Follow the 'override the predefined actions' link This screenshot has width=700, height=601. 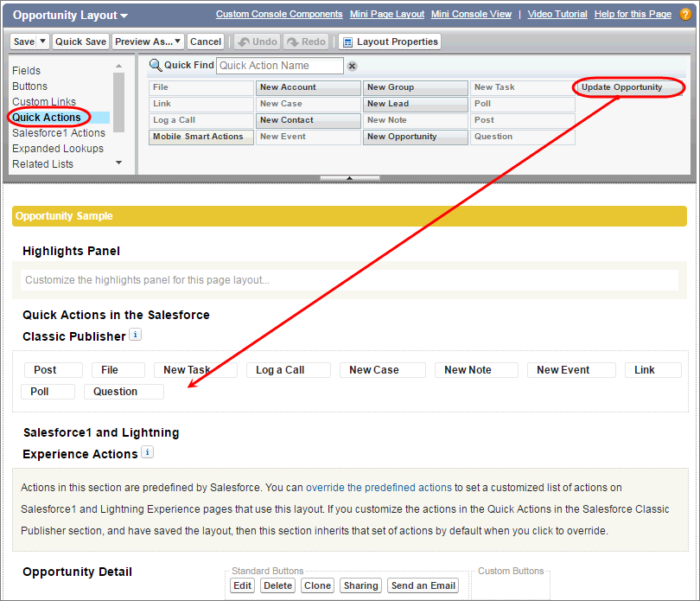tap(379, 488)
